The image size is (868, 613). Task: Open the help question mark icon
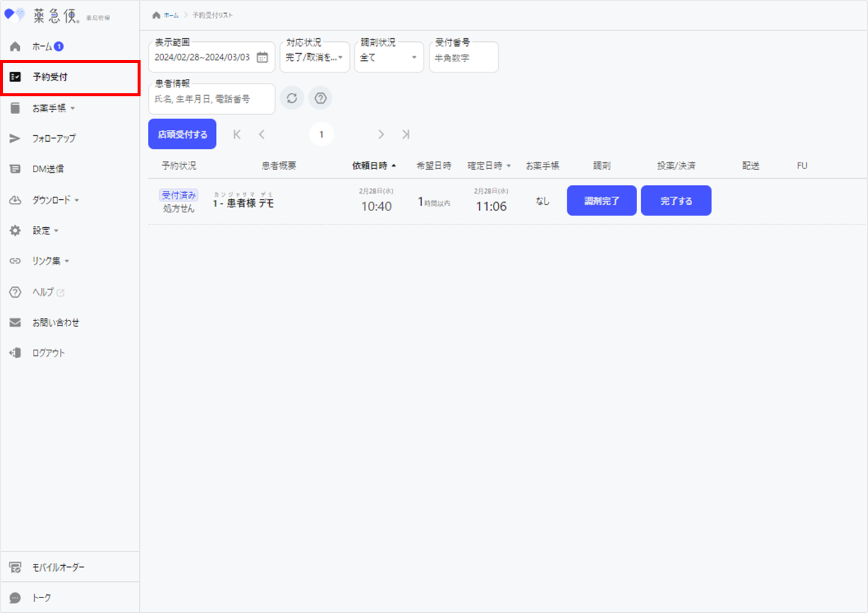pyautogui.click(x=321, y=99)
